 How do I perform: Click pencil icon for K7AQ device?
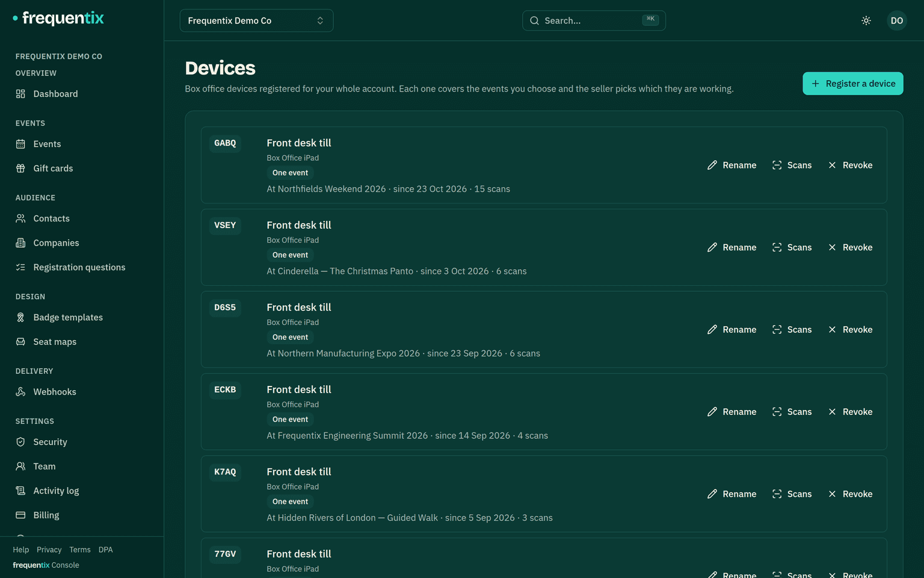point(712,494)
